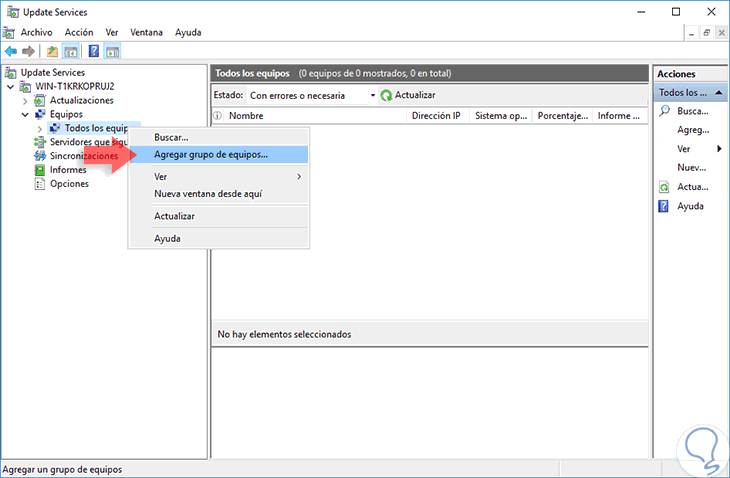
Task: Open the Archivo menu
Action: 36,33
